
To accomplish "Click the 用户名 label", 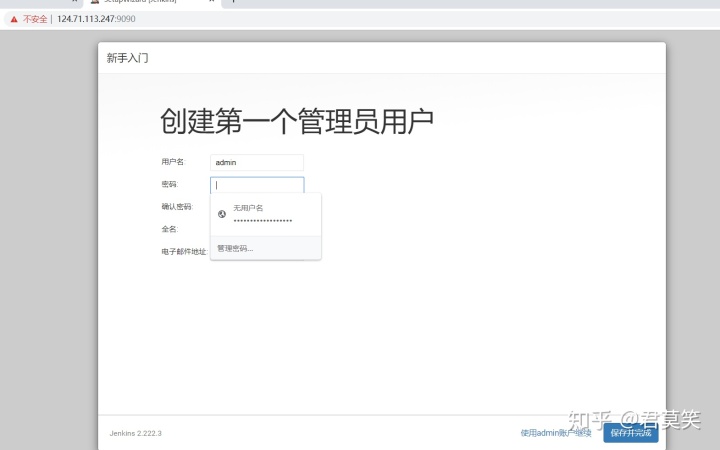I will tap(173, 162).
